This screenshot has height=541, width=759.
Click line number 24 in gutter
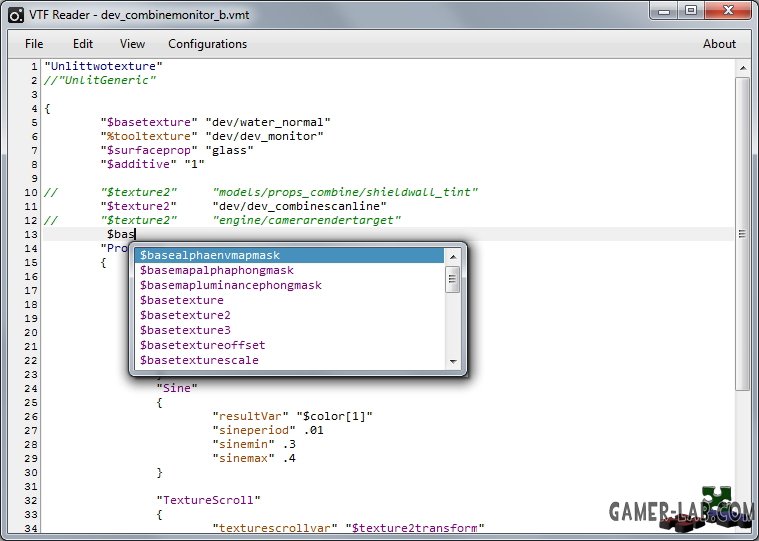(30, 389)
